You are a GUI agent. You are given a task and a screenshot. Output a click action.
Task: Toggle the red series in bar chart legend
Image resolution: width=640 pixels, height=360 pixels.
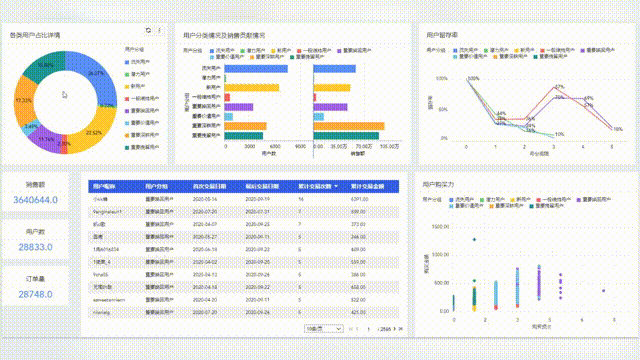[x=299, y=51]
